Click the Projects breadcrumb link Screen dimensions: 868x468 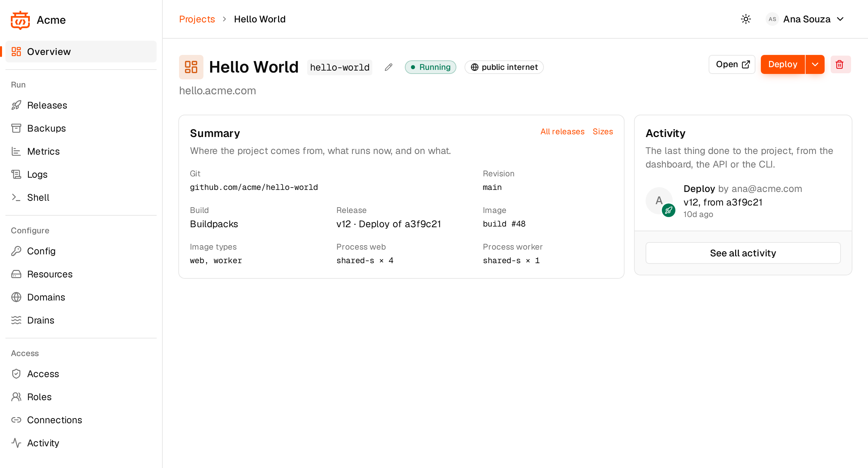[197, 19]
